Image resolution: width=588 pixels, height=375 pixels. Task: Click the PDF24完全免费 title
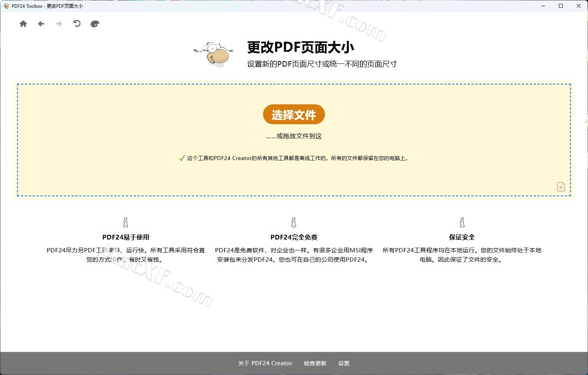click(294, 237)
